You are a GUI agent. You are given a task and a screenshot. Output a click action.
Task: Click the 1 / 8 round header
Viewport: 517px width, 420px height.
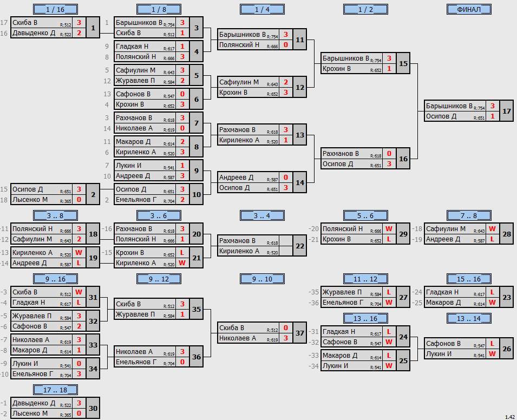tap(159, 9)
